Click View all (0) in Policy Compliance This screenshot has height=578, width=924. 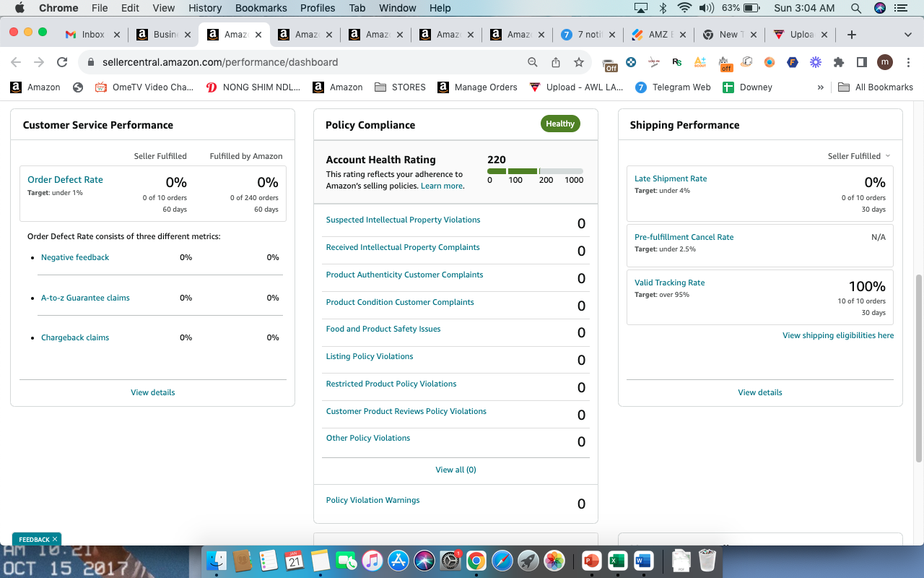456,470
